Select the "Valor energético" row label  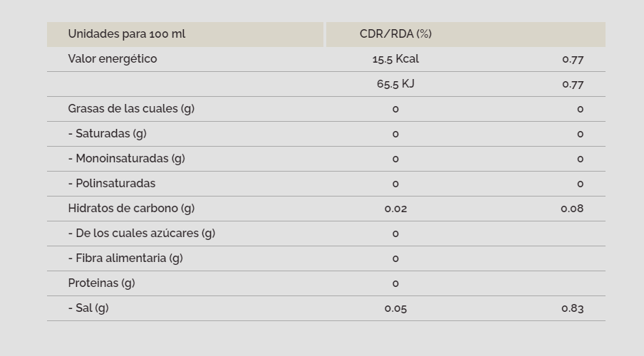[x=113, y=59]
